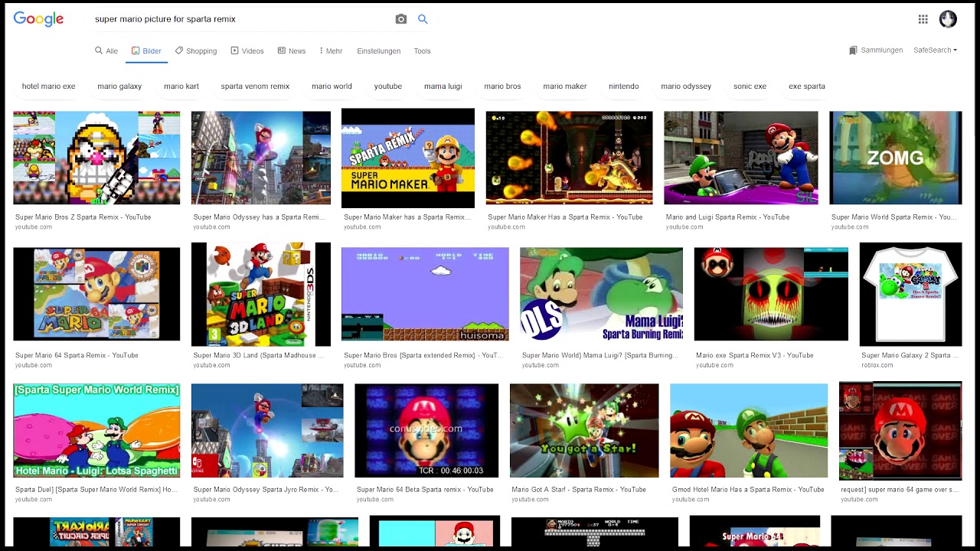980x551 pixels.
Task: Open Super Mario 64 Sparta Remix thumbnail
Action: (96, 294)
